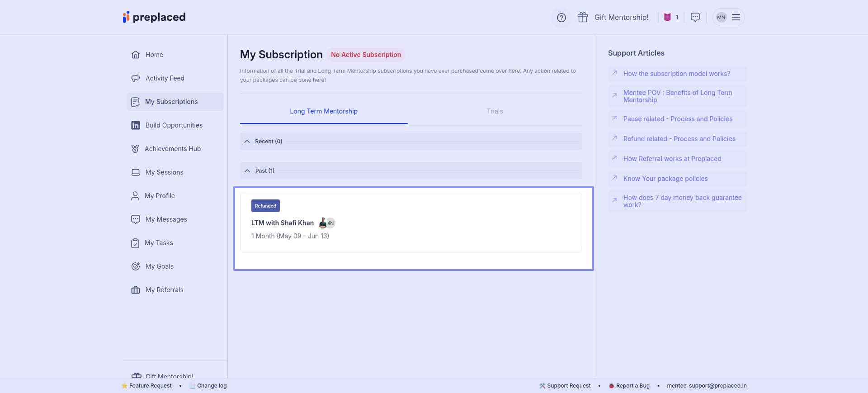Collapse the Recent (0) section
Image resolution: width=868 pixels, height=393 pixels.
coord(247,142)
